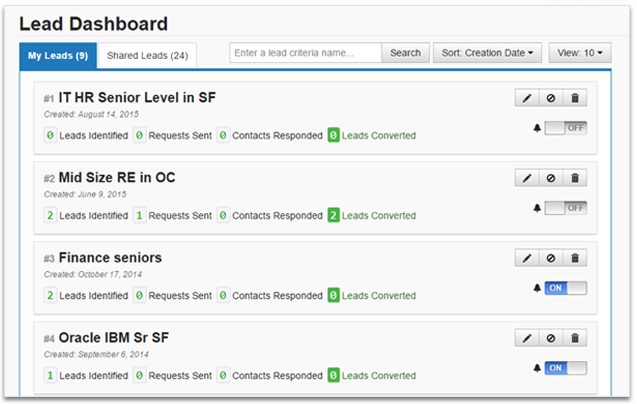
Task: Disable the Finance seniors alert toggle
Action: click(565, 288)
